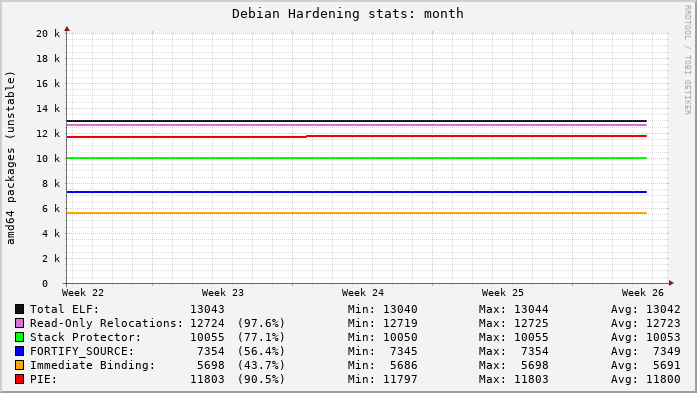697x393 pixels.
Task: Click the orange Immediate Binding legend swatch
Action: pos(20,365)
